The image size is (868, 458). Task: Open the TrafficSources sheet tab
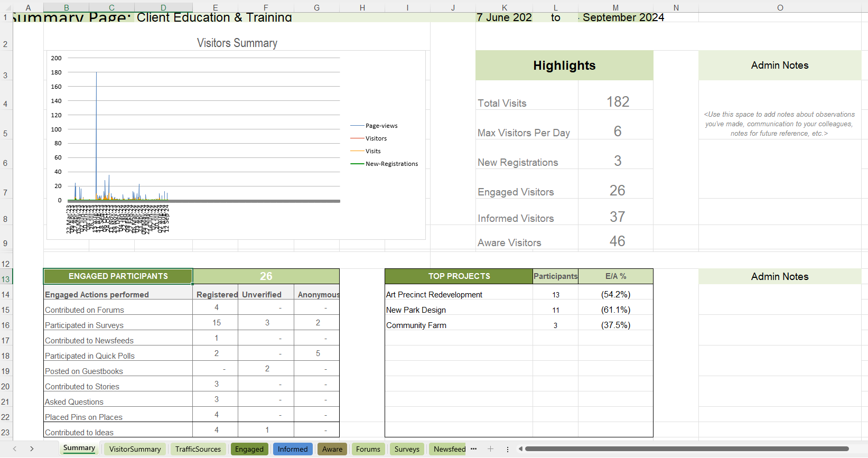point(198,449)
